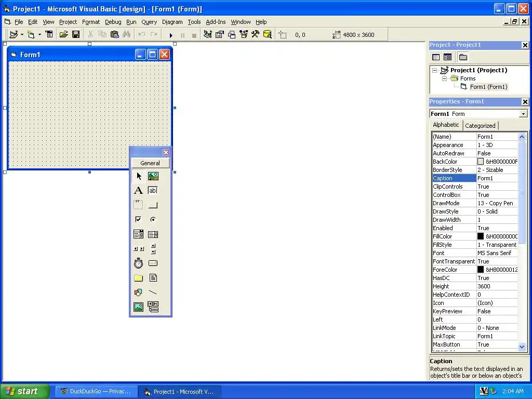Click the Find binoculars toolbar icon
532x399 pixels.
click(127, 34)
